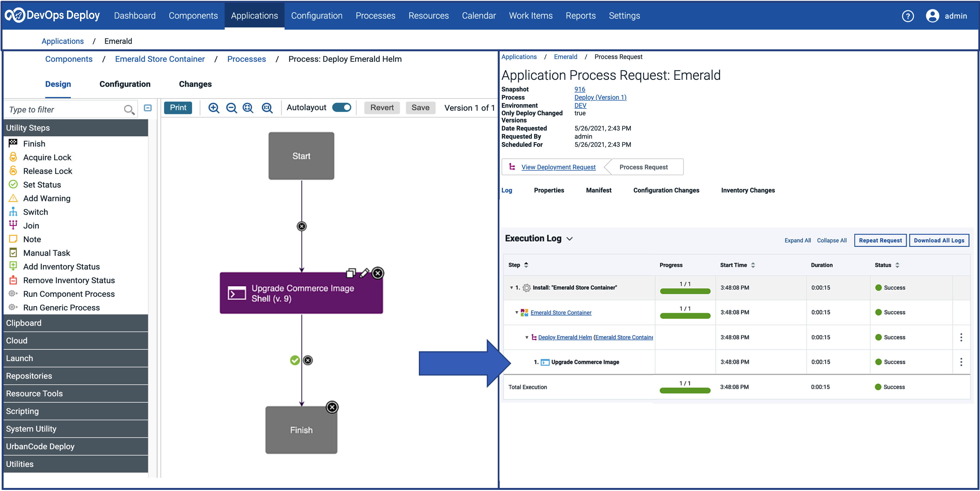Open options menu for Upgrade Commerce Image row
The height and width of the screenshot is (491, 980).
961,362
